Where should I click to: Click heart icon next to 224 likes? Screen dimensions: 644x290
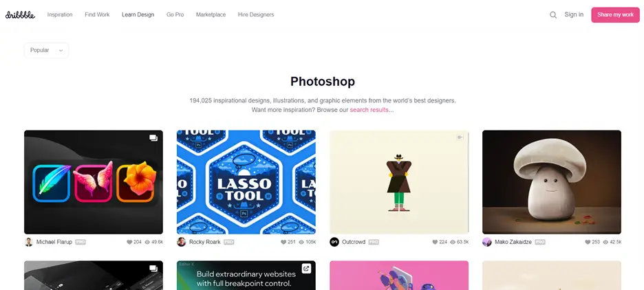click(435, 242)
